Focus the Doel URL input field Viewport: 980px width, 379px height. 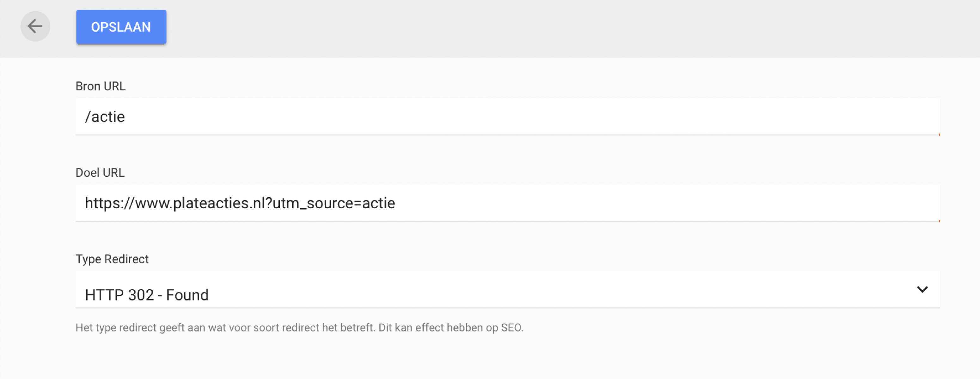tap(507, 203)
